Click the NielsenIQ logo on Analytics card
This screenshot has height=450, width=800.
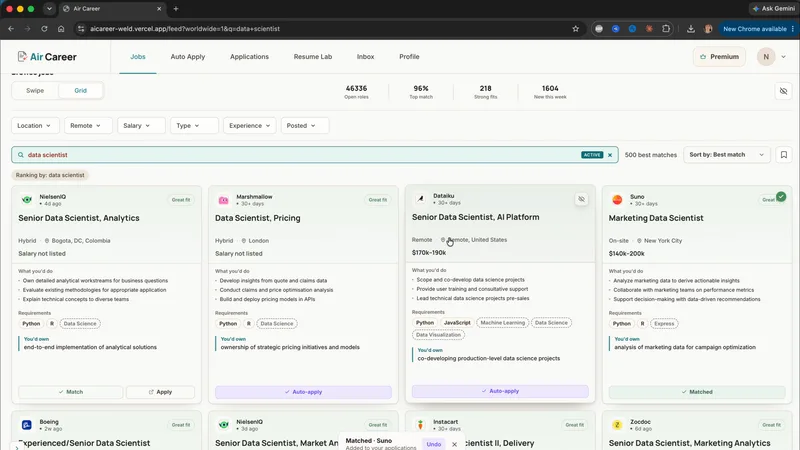[27, 199]
